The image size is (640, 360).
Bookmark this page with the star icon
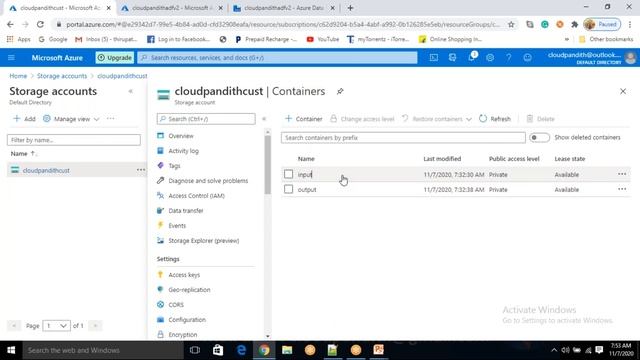tap(511, 24)
